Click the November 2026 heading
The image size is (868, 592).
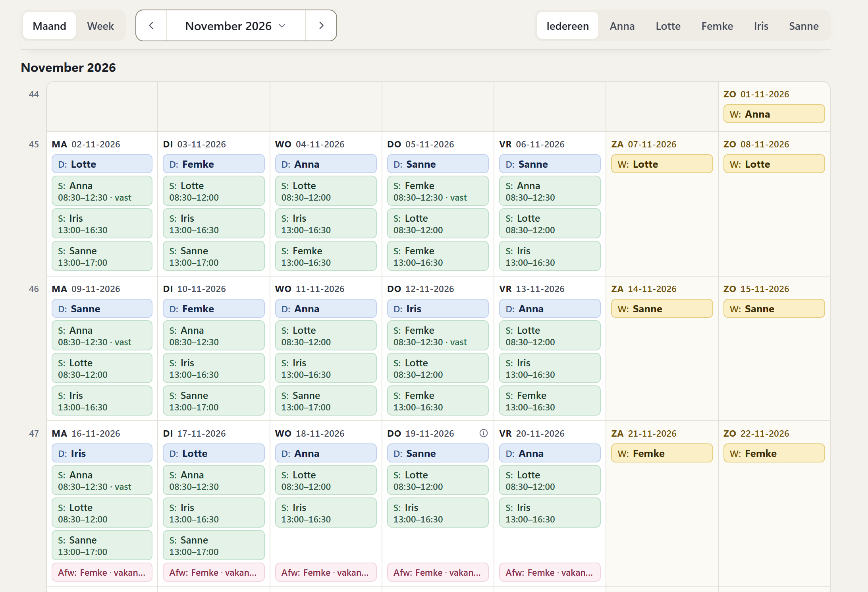pyautogui.click(x=68, y=68)
